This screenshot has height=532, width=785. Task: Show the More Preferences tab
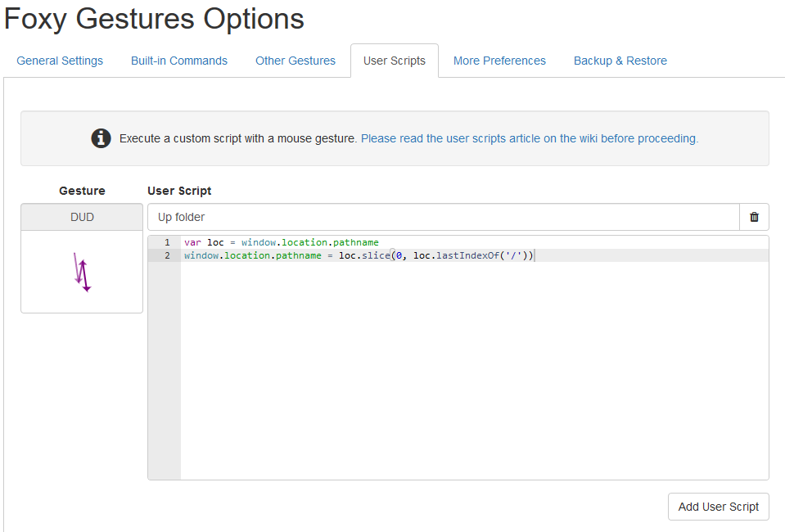tap(499, 61)
